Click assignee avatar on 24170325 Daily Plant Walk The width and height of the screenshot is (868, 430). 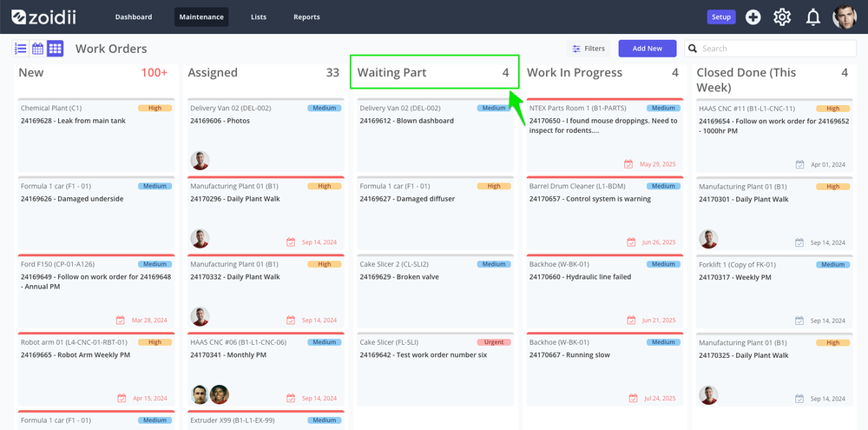pos(708,395)
